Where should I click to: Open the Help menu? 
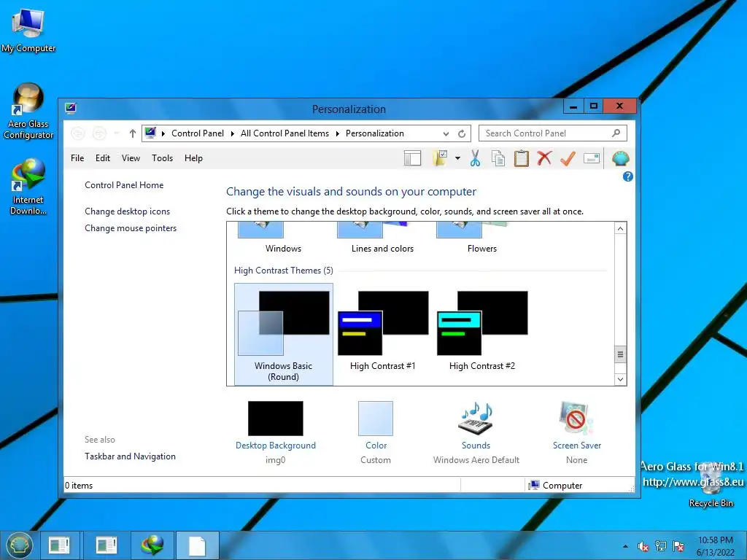click(193, 158)
